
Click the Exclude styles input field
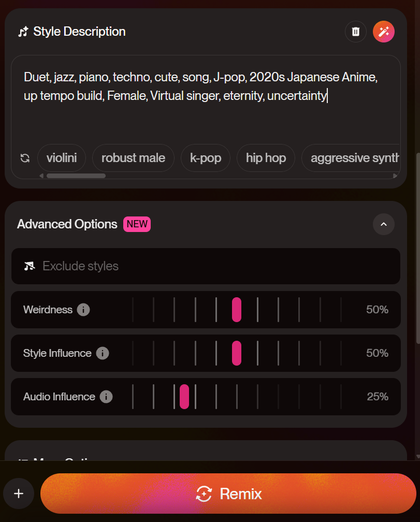pos(207,266)
